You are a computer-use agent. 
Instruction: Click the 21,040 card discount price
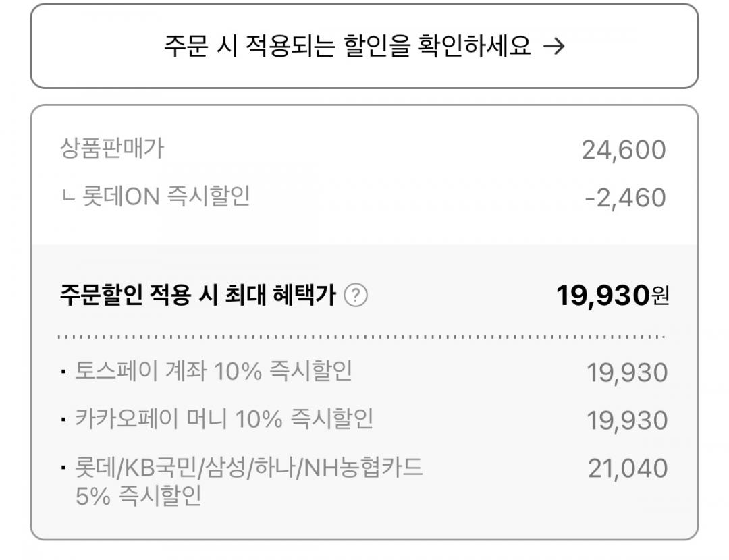tap(627, 468)
